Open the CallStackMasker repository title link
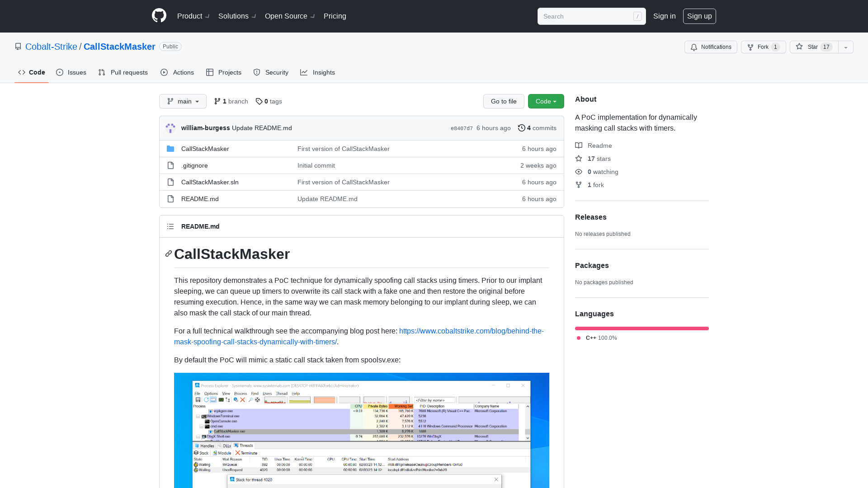 tap(119, 47)
